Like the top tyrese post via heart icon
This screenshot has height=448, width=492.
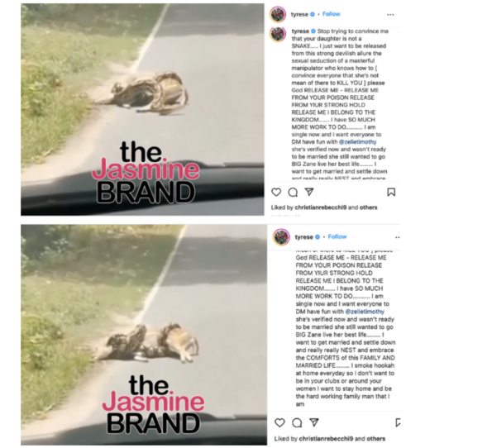coord(276,192)
